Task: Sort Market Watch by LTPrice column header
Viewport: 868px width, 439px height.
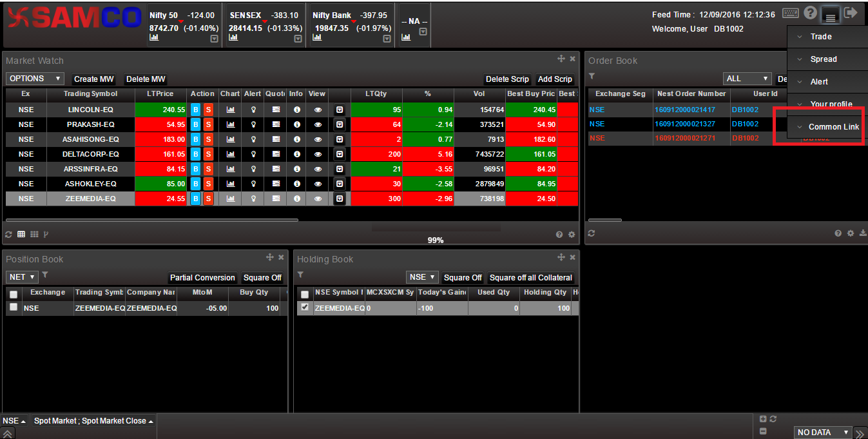Action: coord(160,94)
